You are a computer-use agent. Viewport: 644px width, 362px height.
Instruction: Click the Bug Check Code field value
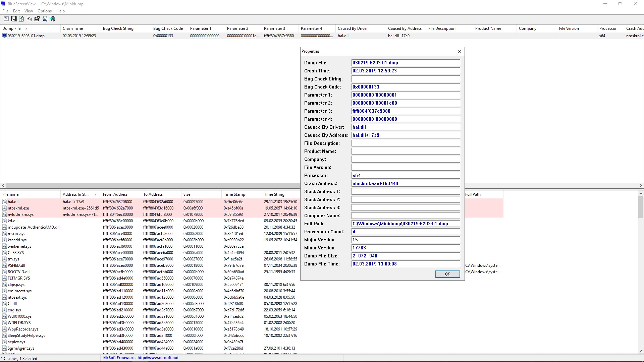tap(406, 87)
